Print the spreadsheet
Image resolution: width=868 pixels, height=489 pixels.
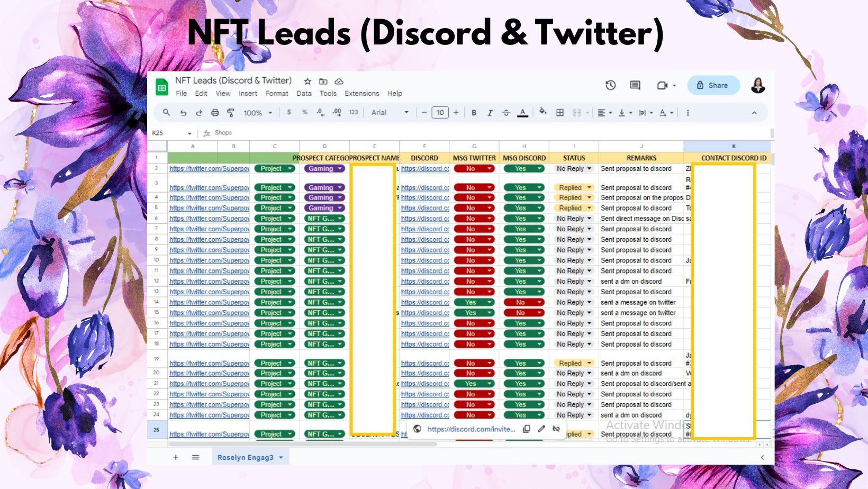pos(215,113)
